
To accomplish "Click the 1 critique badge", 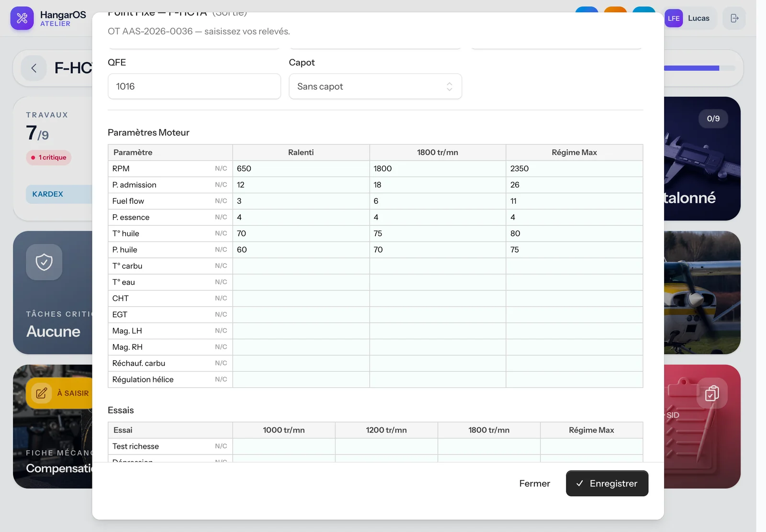I will tap(48, 157).
